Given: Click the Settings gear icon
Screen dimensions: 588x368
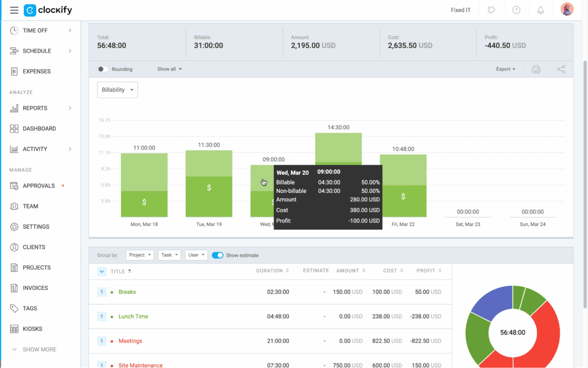Looking at the screenshot, I should (x=14, y=227).
